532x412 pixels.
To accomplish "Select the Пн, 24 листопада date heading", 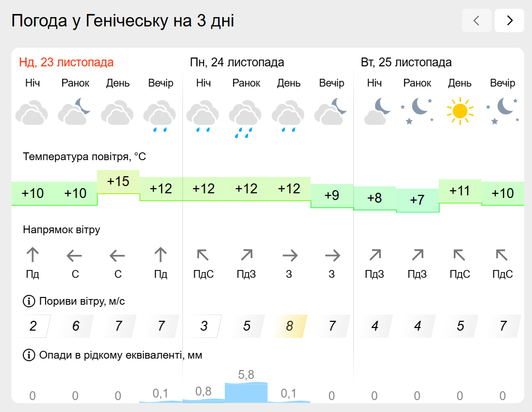I will [x=237, y=63].
